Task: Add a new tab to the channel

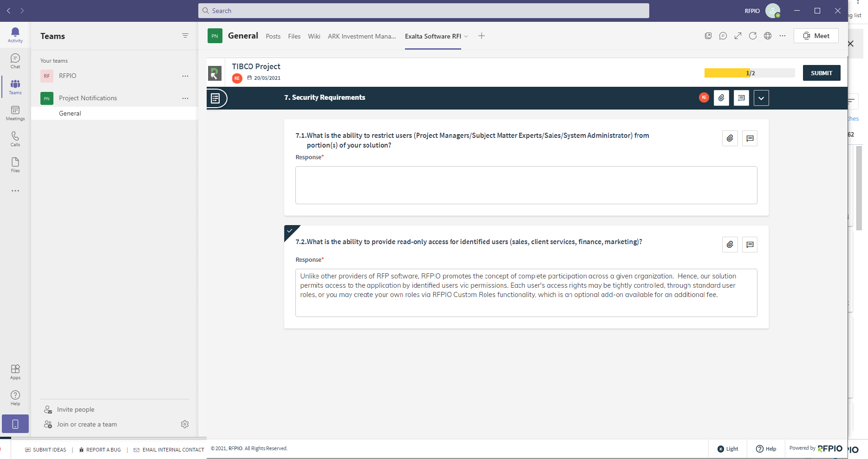Action: coord(482,36)
